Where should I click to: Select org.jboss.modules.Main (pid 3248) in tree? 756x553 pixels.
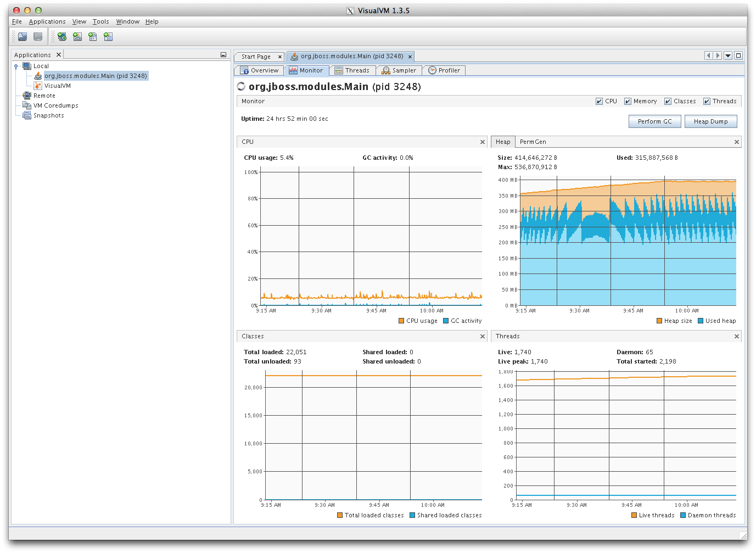coord(96,76)
